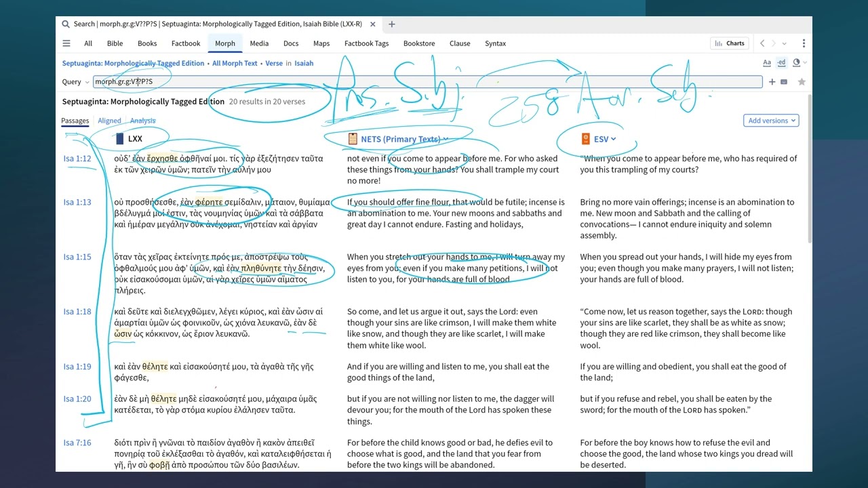868x488 pixels.
Task: Open Isa 1:19 reference
Action: point(77,367)
